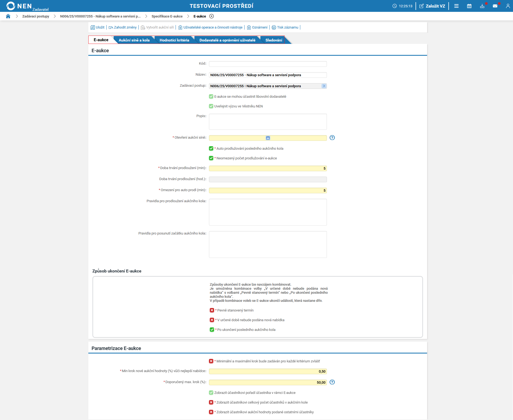Screen dimensions: 513x420
Task: Open the downloads icon in header
Action: [x=482, y=6]
